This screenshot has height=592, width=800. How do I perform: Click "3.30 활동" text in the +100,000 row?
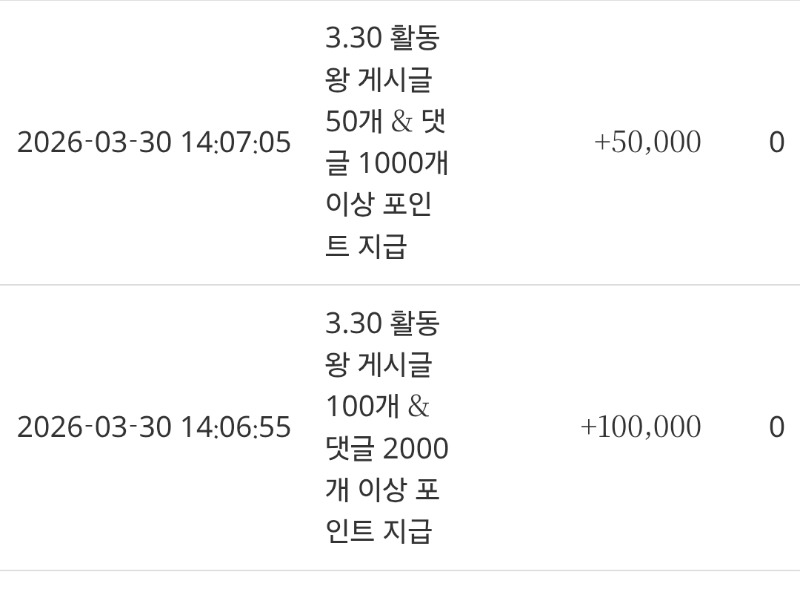tap(382, 324)
